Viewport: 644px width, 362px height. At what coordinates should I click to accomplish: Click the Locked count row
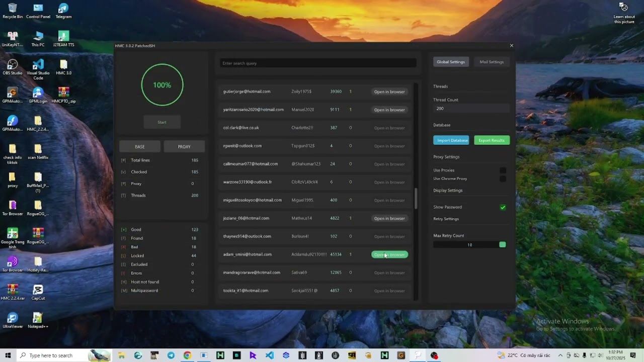[x=160, y=256]
